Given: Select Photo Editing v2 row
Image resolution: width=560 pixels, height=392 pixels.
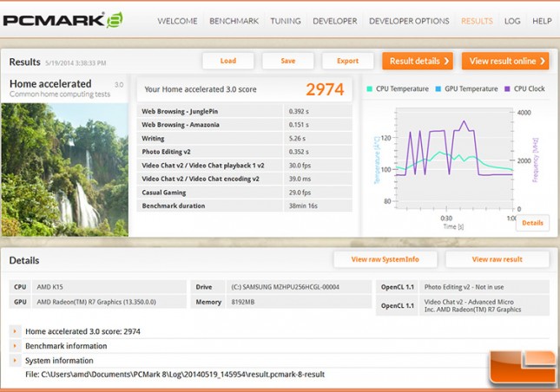Looking at the screenshot, I should [x=245, y=152].
